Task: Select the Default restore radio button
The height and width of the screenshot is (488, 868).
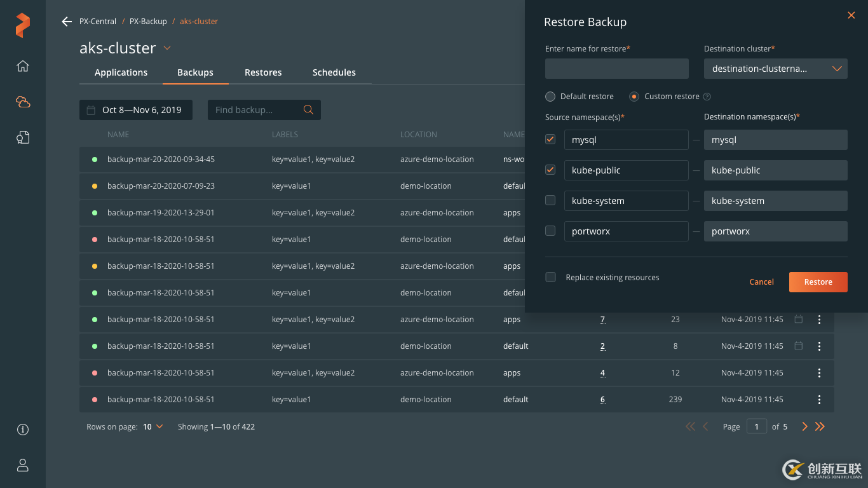Action: click(x=550, y=97)
